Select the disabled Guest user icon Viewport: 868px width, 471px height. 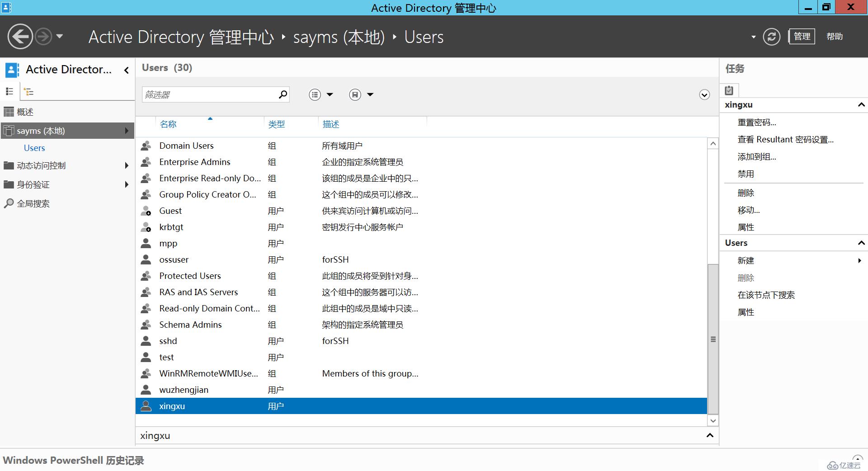pyautogui.click(x=146, y=211)
